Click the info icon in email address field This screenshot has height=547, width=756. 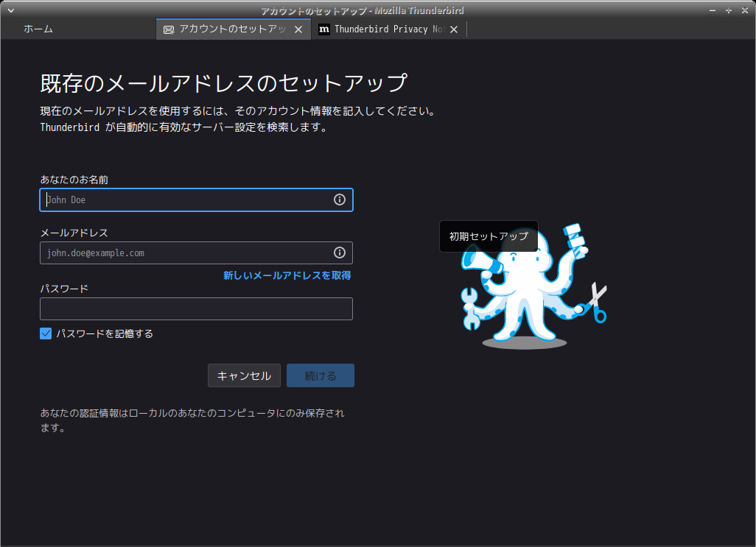point(340,253)
